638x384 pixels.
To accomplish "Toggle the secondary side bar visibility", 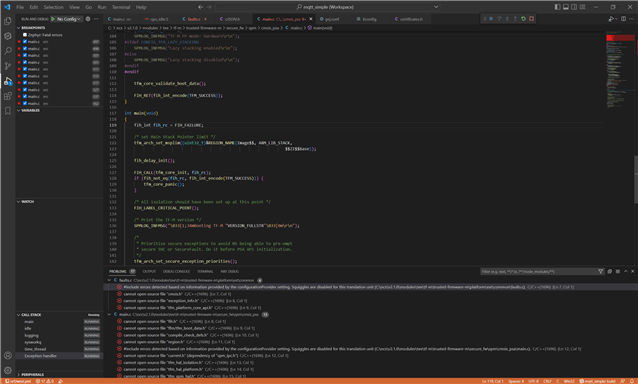I will 574,7.
